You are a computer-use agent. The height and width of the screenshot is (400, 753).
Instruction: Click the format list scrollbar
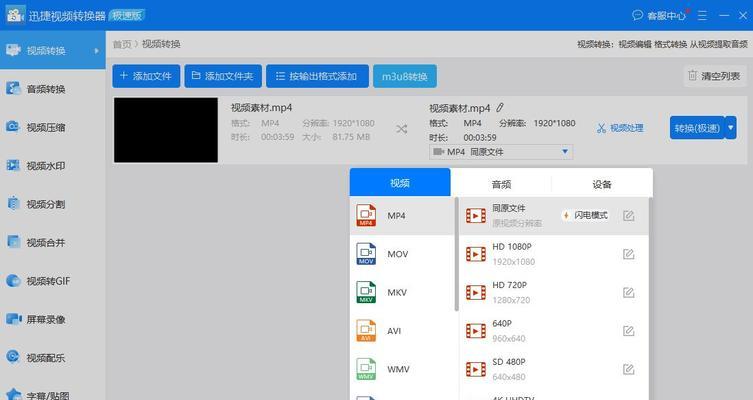click(x=456, y=254)
